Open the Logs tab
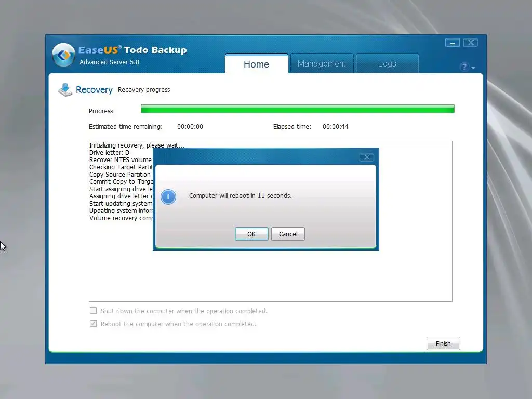532x399 pixels. click(387, 63)
